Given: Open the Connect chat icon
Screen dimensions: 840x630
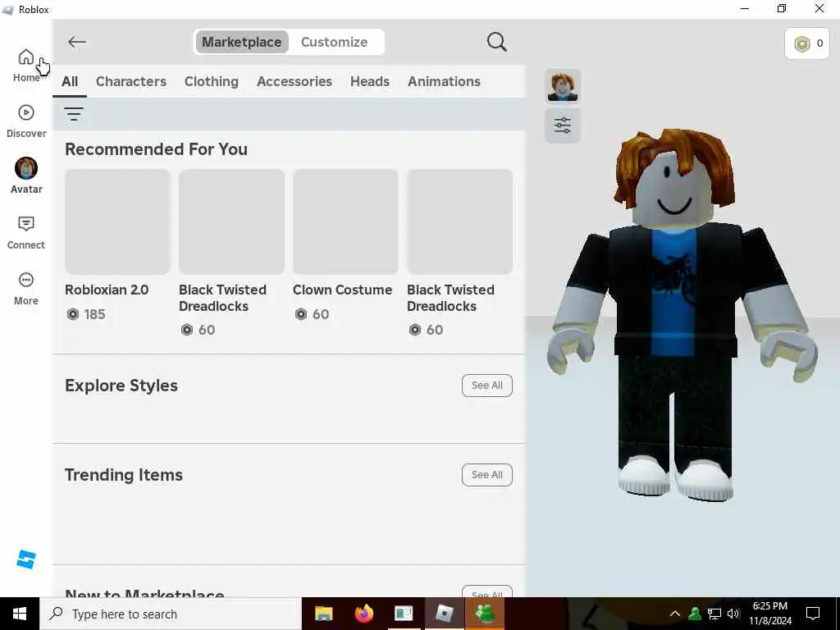Looking at the screenshot, I should [x=25, y=224].
